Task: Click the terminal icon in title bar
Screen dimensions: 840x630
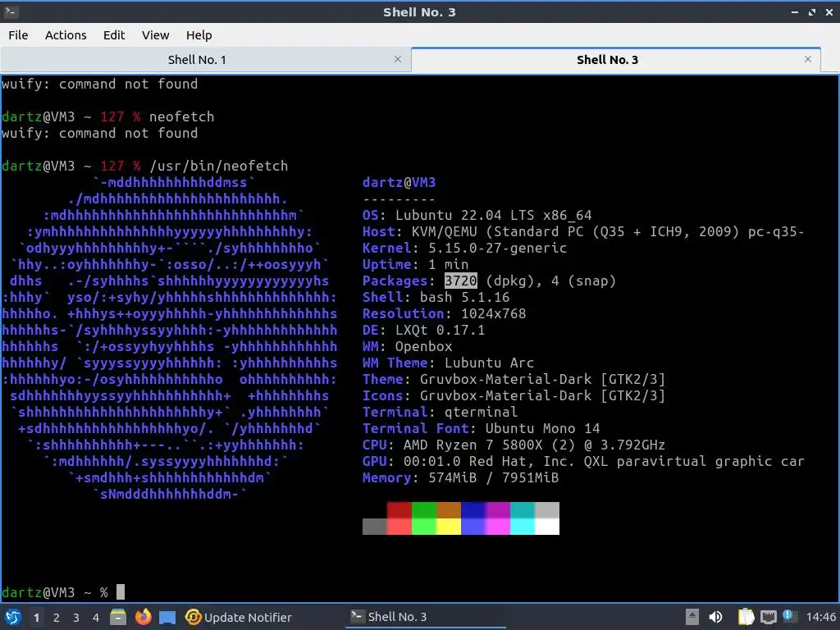Action: pyautogui.click(x=11, y=11)
